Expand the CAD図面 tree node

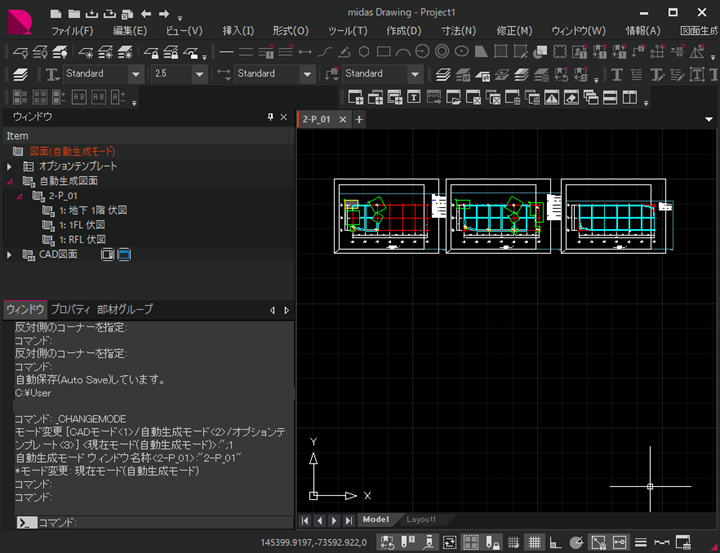9,254
